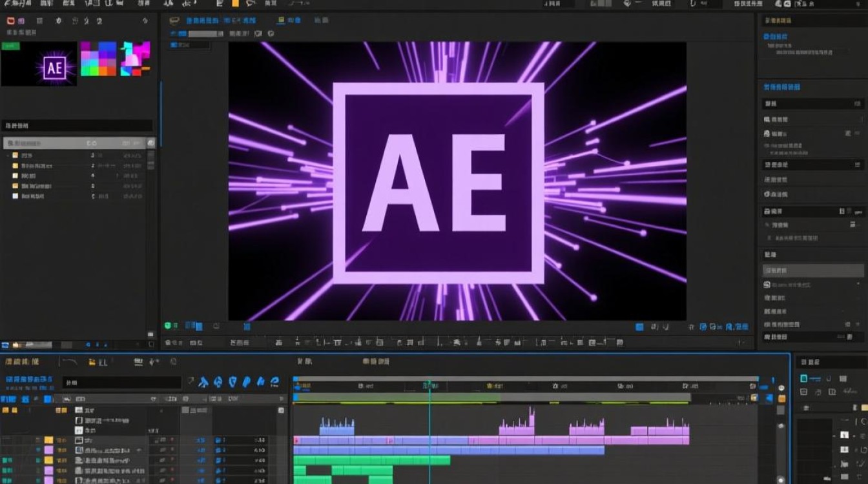The width and height of the screenshot is (868, 484).
Task: Click the round white icon above the orange square
Action: click(781, 388)
